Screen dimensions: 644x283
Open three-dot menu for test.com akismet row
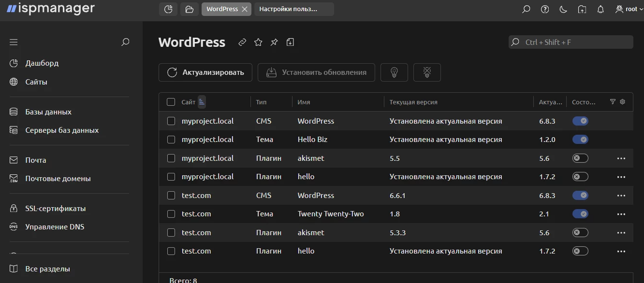coord(621,233)
